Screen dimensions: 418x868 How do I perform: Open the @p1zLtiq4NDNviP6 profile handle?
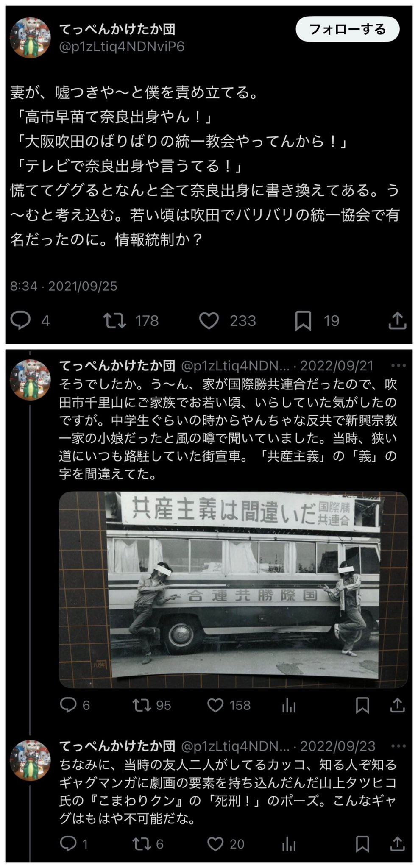122,47
